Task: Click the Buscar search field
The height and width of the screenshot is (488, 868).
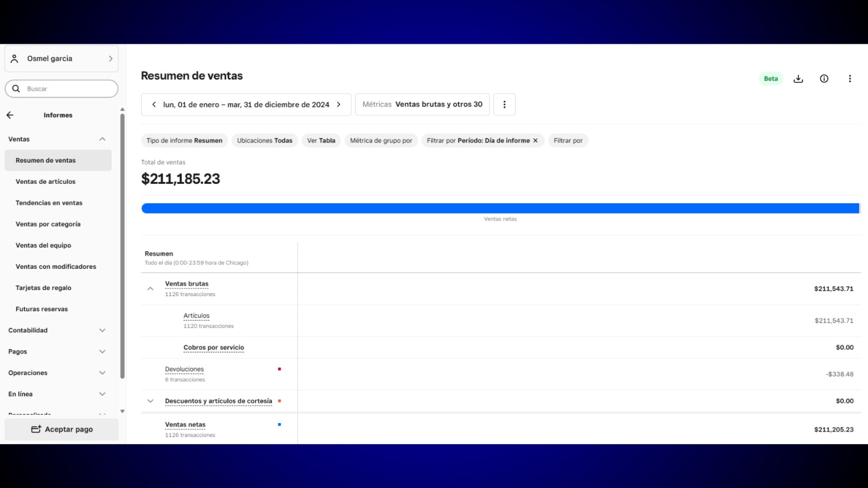Action: (x=62, y=89)
